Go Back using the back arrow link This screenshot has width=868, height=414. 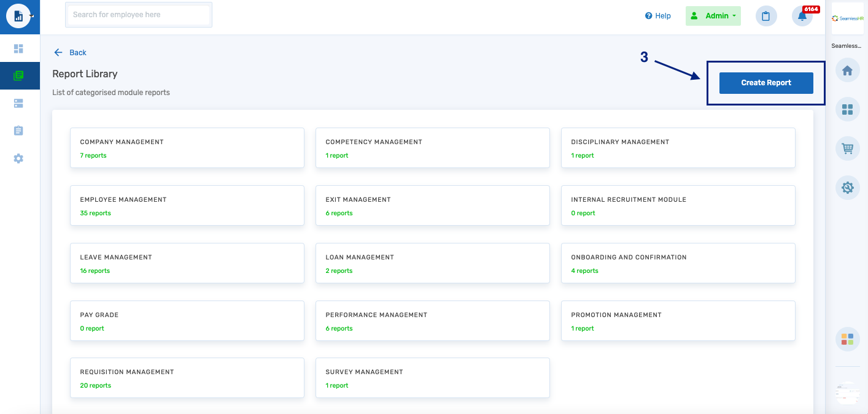[69, 52]
